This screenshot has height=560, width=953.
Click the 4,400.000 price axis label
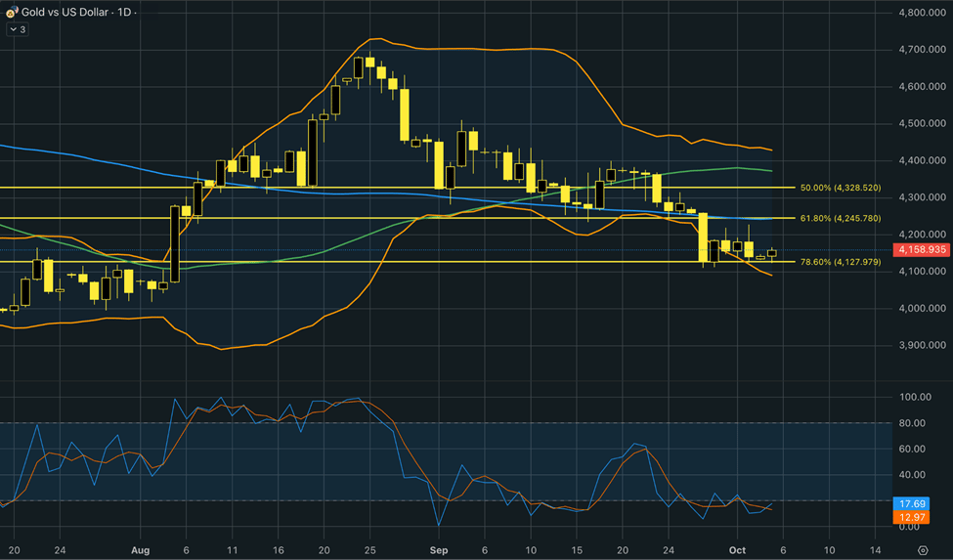[x=922, y=160]
